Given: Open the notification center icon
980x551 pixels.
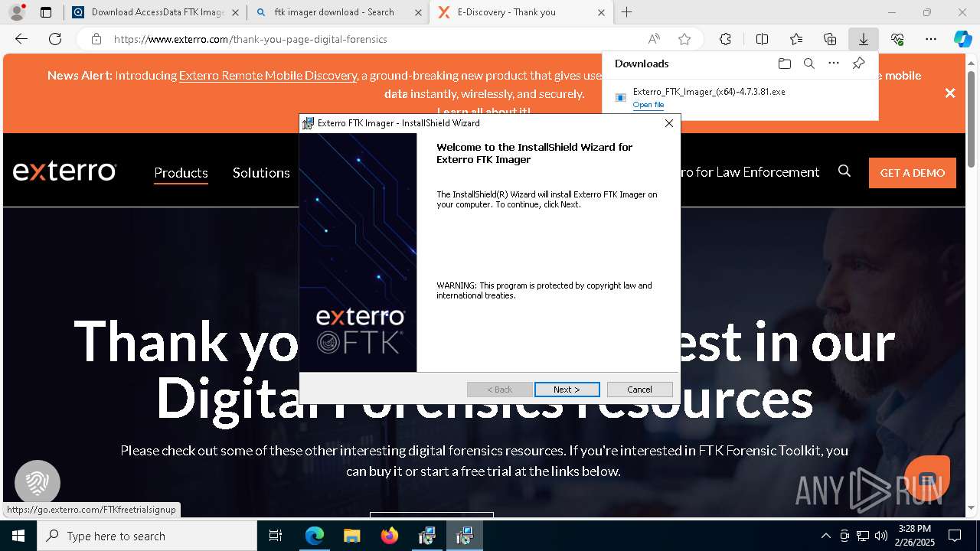Looking at the screenshot, I should 955,536.
